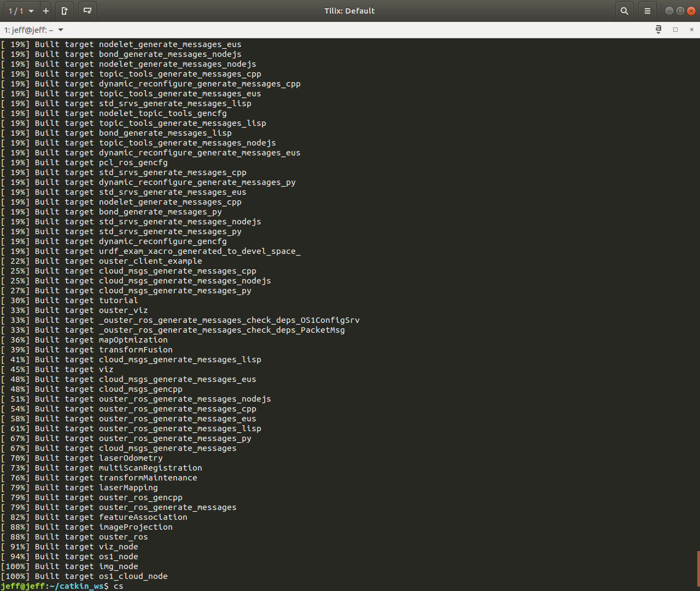This screenshot has height=591, width=700.
Task: Click 'Built target nodelet_topic_tools_gencfg' line
Action: click(x=114, y=113)
